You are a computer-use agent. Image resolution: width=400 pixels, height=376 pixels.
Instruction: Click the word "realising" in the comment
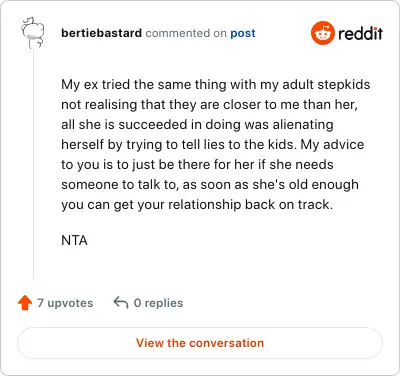[110, 105]
